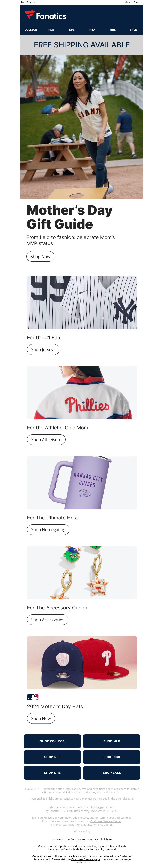Click the Shop Jerseys button
The height and width of the screenshot is (868, 164).
(x=43, y=349)
